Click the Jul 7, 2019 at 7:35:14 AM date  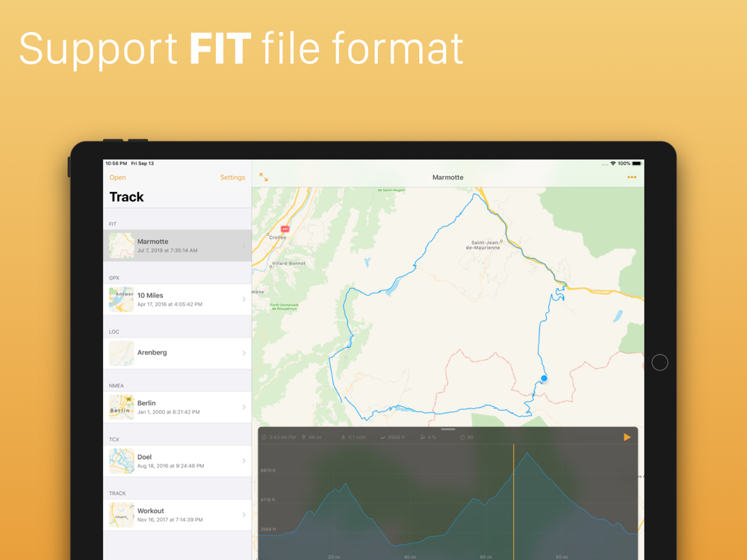[167, 250]
